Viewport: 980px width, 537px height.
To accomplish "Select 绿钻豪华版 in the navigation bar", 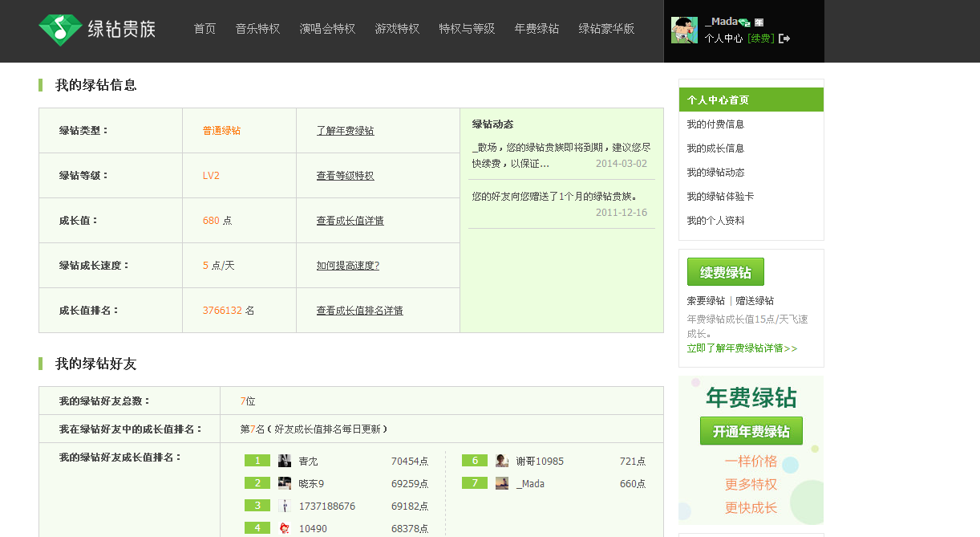I will 606,29.
